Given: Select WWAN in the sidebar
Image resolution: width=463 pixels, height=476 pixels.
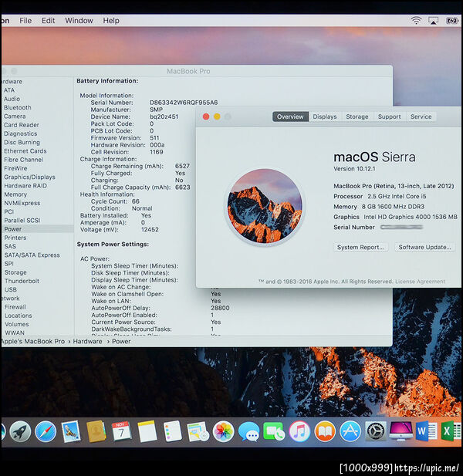Looking at the screenshot, I should pos(14,333).
